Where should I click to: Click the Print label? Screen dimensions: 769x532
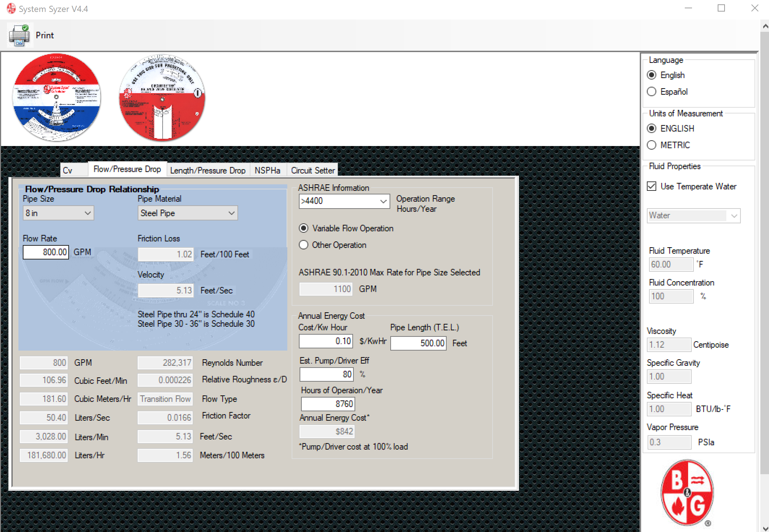pyautogui.click(x=45, y=35)
